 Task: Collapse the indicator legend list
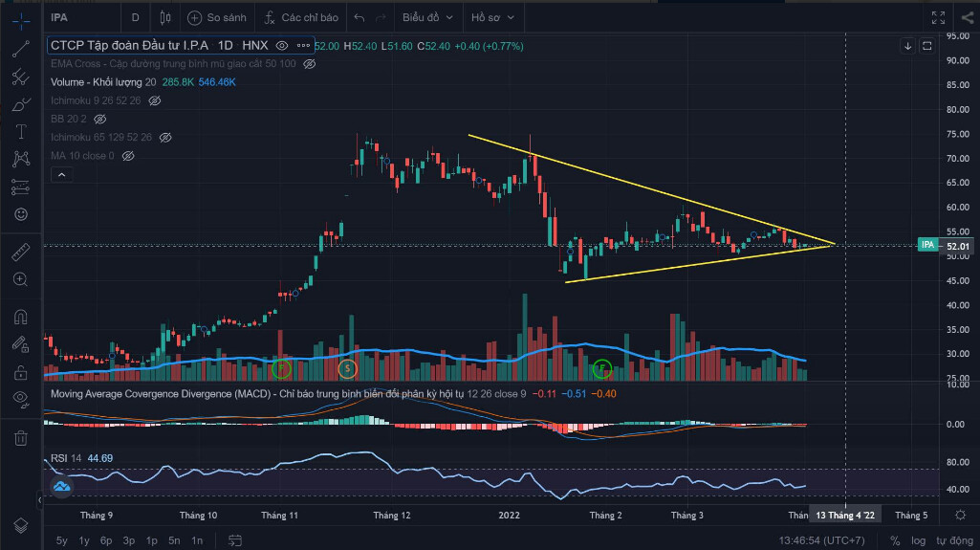point(61,174)
